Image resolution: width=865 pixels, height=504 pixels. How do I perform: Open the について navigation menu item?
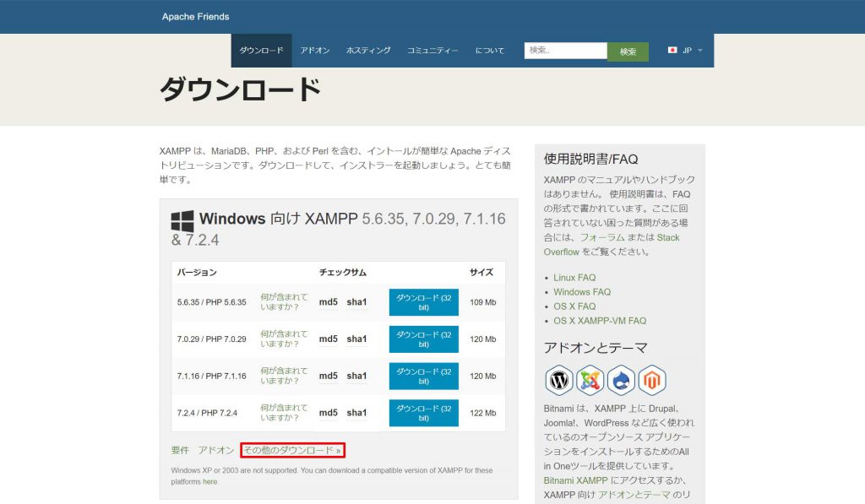(490, 51)
